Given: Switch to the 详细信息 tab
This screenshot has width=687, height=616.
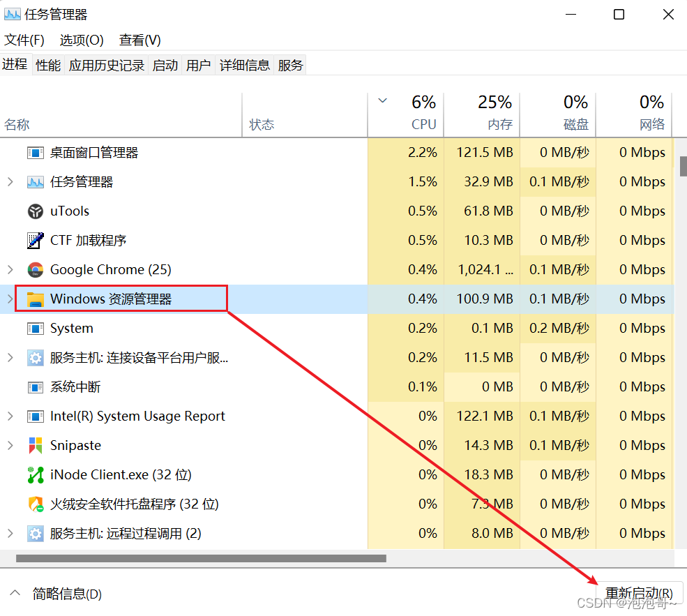Looking at the screenshot, I should click(245, 66).
